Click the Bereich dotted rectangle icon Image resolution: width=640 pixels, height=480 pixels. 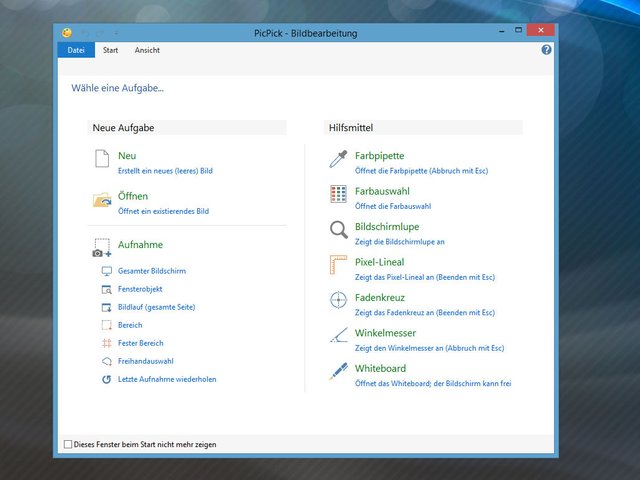[x=107, y=325]
